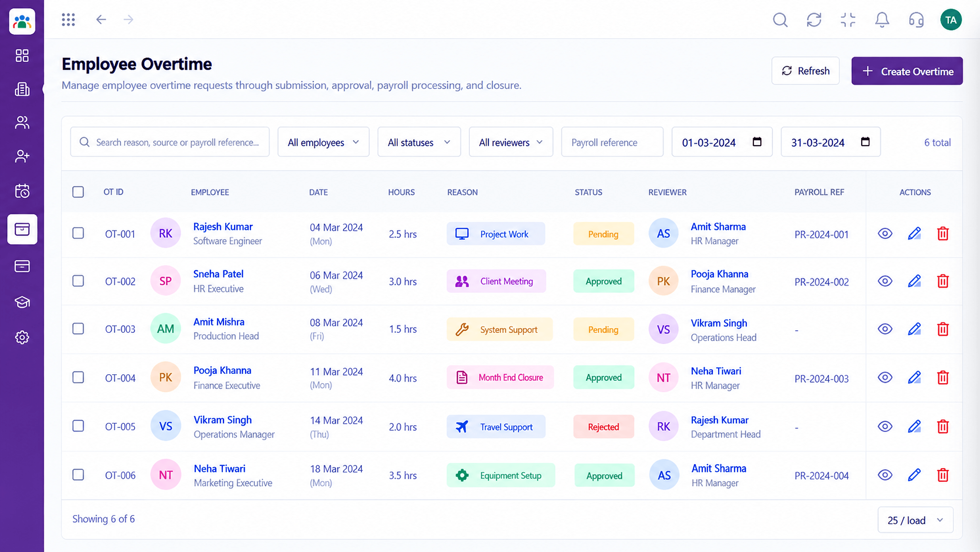Edit OT-004 with the pencil icon
This screenshot has width=980, height=552.
pos(914,378)
